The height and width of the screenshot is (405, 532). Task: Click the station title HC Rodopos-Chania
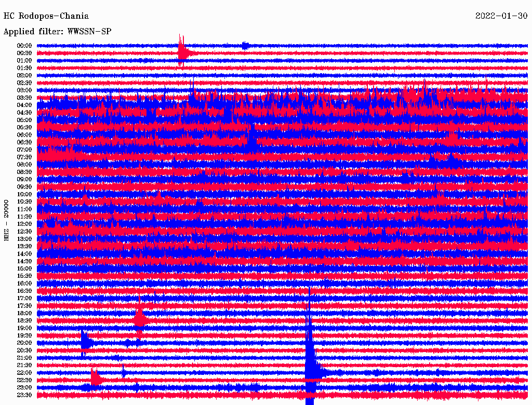(46, 16)
